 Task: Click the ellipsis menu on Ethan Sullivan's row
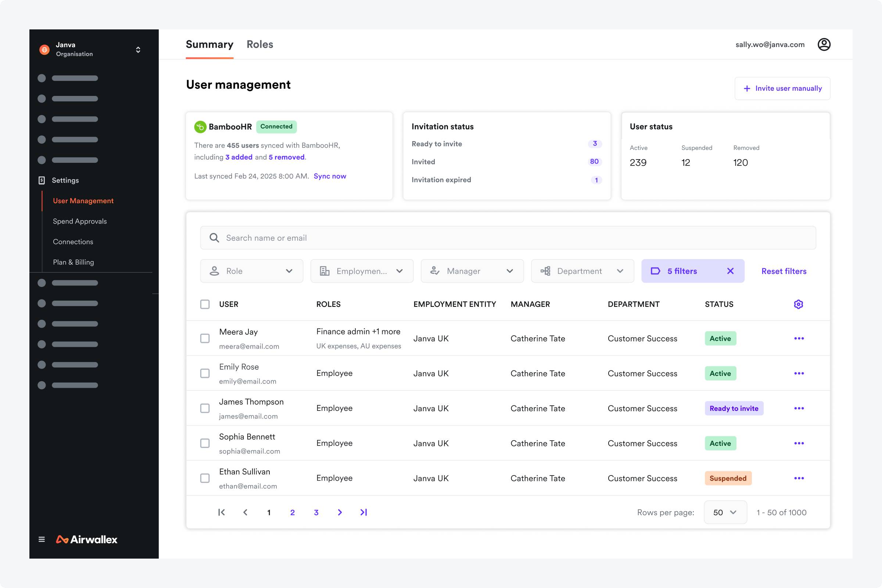[799, 478]
